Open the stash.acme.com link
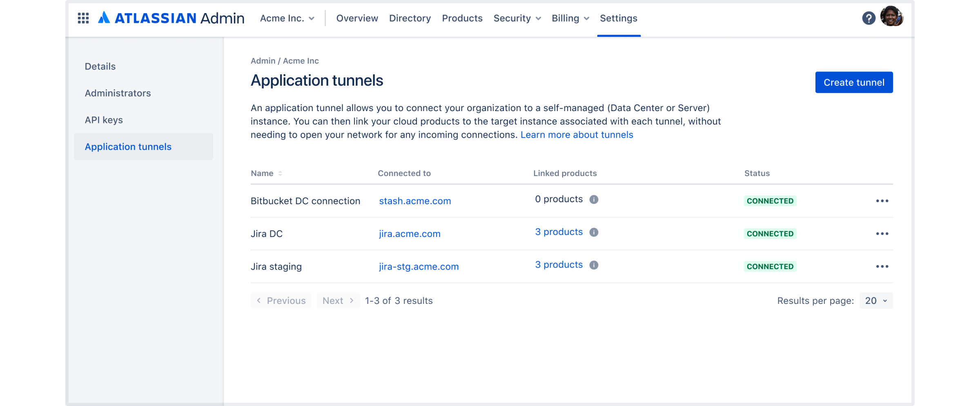980x406 pixels. point(415,201)
